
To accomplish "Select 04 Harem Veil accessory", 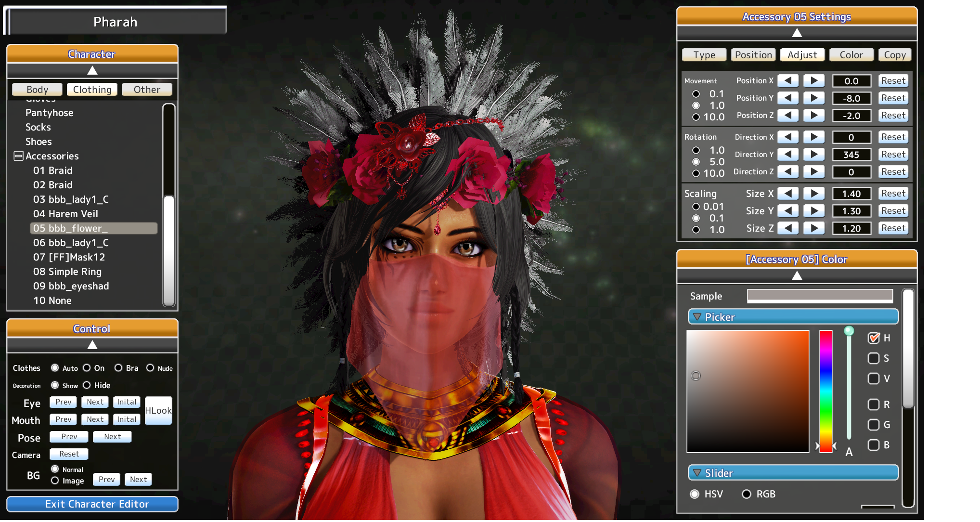I will [x=65, y=214].
